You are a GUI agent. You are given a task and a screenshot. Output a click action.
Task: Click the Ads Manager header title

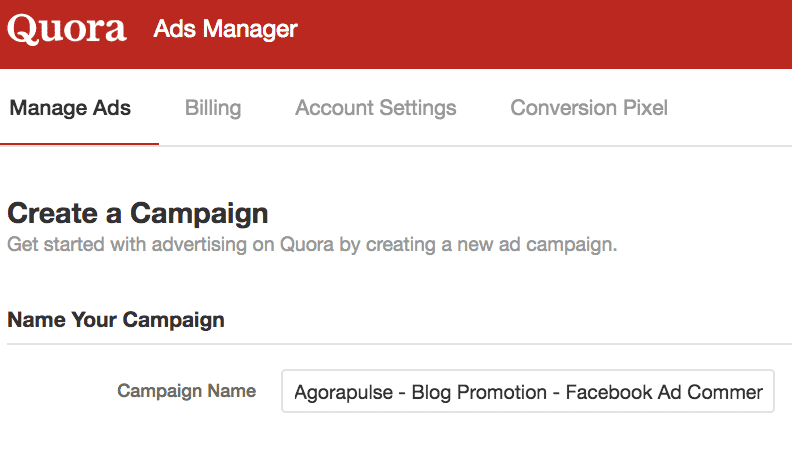[x=225, y=29]
